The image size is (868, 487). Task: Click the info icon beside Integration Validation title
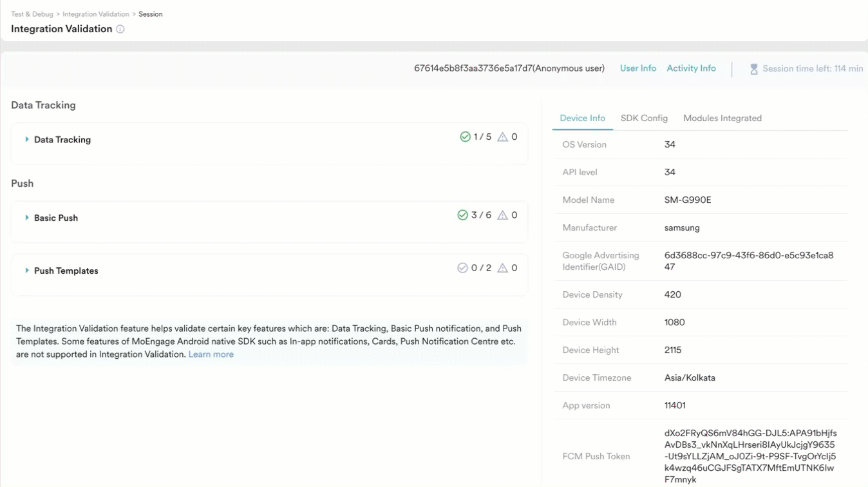tap(120, 29)
